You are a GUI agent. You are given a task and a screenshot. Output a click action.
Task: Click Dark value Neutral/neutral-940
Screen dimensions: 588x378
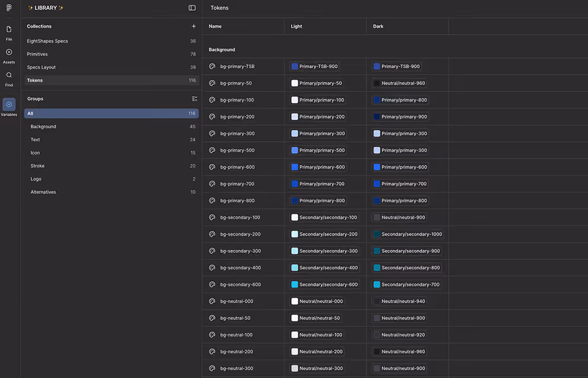[x=400, y=301]
